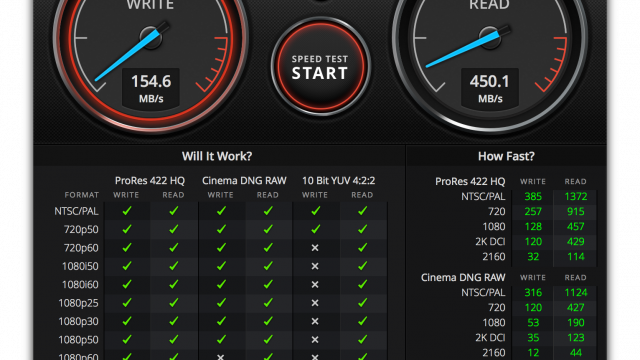Click the Cinema DNG RAW How Fast heading
This screenshot has width=640, height=360.
coord(463,278)
